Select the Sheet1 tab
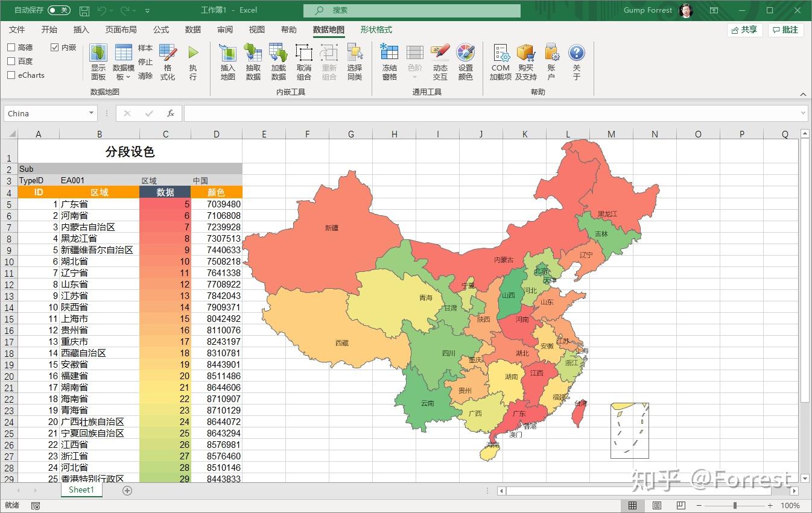This screenshot has height=513, width=812. 81,490
